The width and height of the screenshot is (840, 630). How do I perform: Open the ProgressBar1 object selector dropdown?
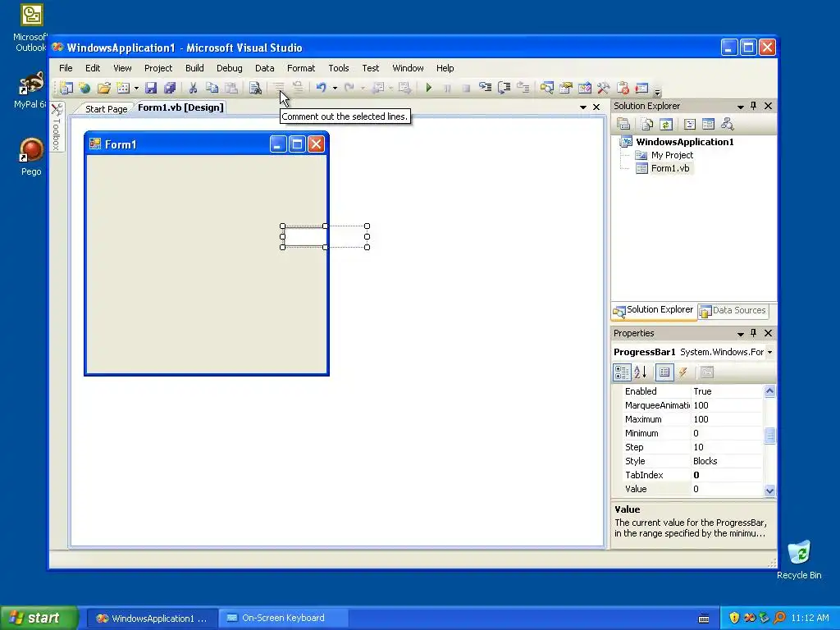[769, 353]
